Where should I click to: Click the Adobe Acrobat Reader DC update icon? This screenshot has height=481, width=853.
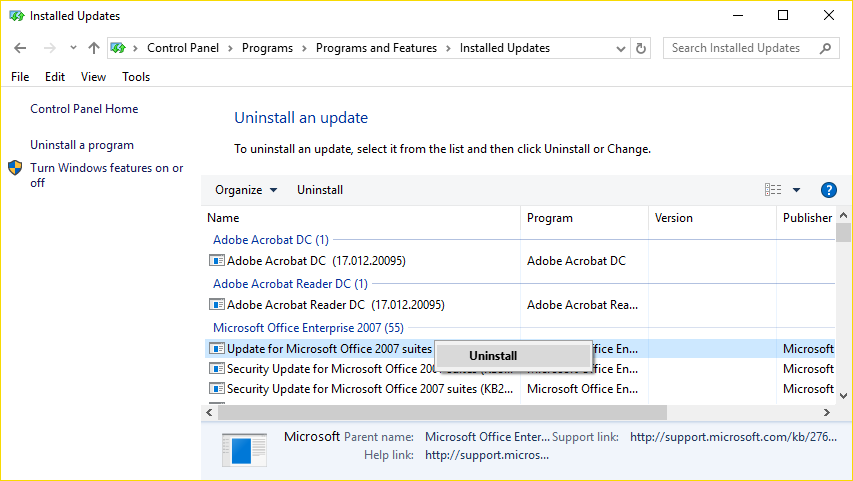(217, 305)
